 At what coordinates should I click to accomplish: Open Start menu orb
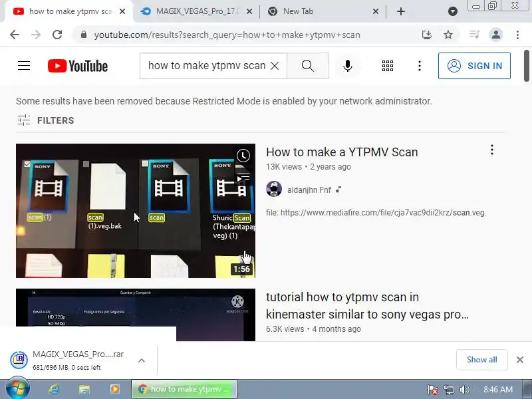click(18, 388)
